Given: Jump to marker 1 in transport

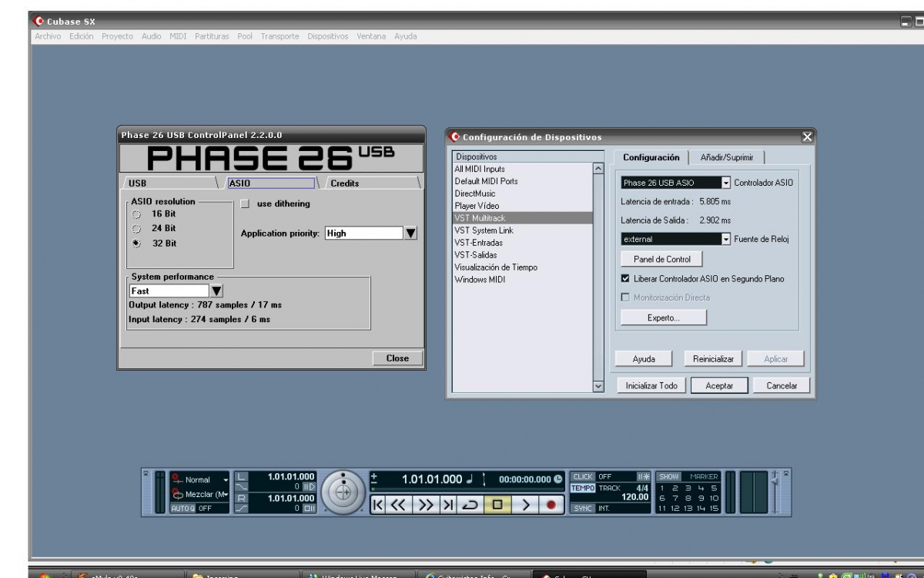Looking at the screenshot, I should (661, 488).
